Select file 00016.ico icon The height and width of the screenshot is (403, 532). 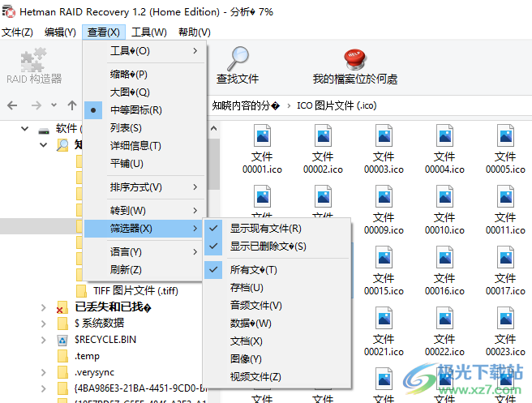[x=444, y=257]
